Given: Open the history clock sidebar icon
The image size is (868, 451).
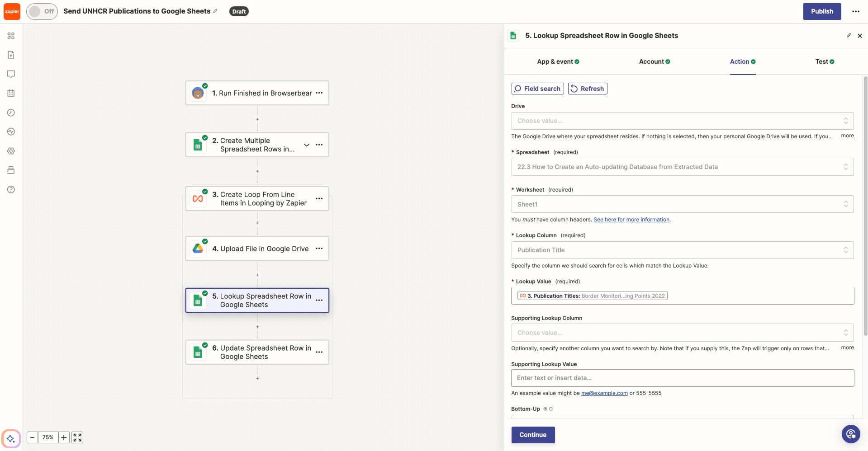Looking at the screenshot, I should pyautogui.click(x=11, y=113).
